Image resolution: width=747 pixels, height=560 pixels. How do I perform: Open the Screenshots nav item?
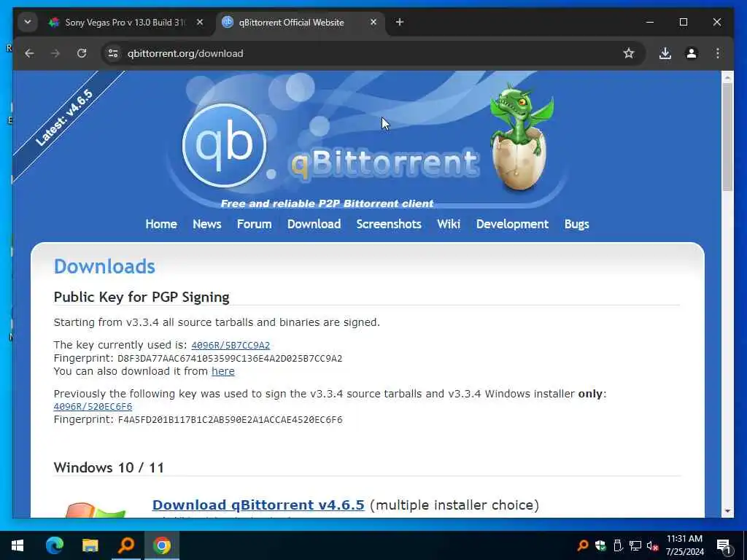point(389,224)
